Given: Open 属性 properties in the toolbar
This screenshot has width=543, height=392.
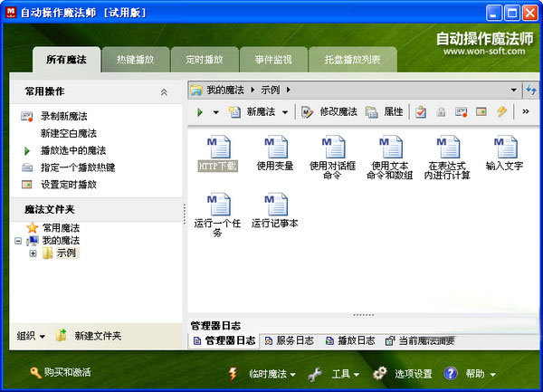Looking at the screenshot, I should tap(384, 112).
